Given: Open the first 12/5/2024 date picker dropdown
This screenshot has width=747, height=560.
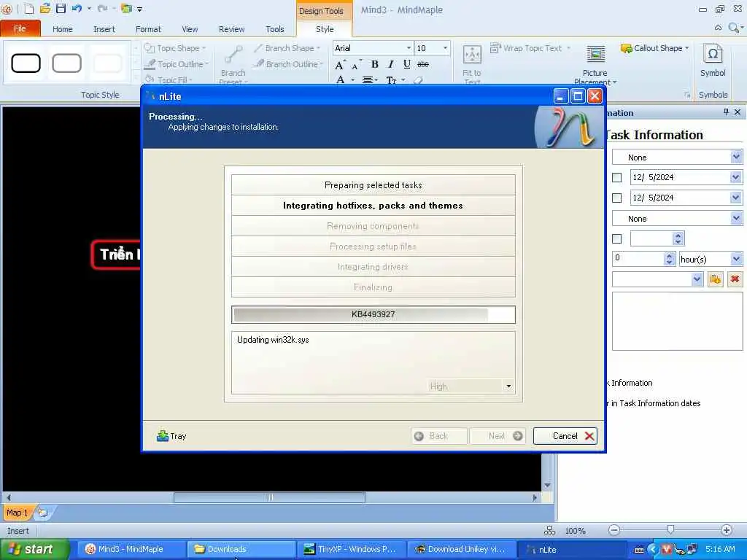Looking at the screenshot, I should (736, 177).
